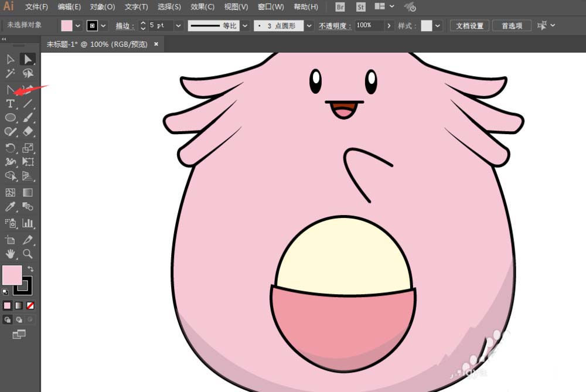The width and height of the screenshot is (586, 392).
Task: Click the GPU performance rocket icon
Action: pyautogui.click(x=410, y=6)
